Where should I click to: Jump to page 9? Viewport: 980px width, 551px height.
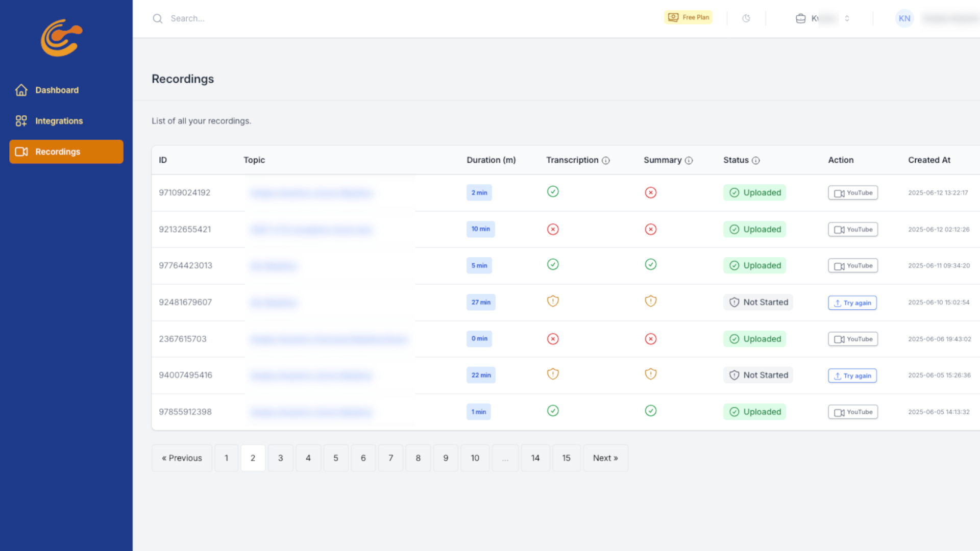tap(446, 458)
